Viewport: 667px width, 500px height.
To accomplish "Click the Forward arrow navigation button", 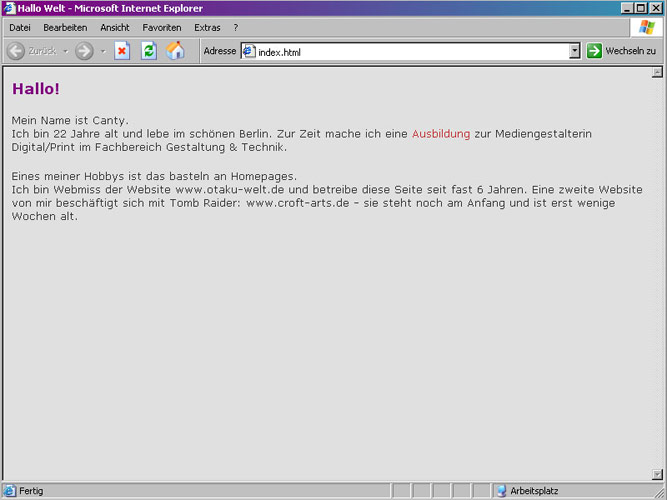I will (84, 51).
